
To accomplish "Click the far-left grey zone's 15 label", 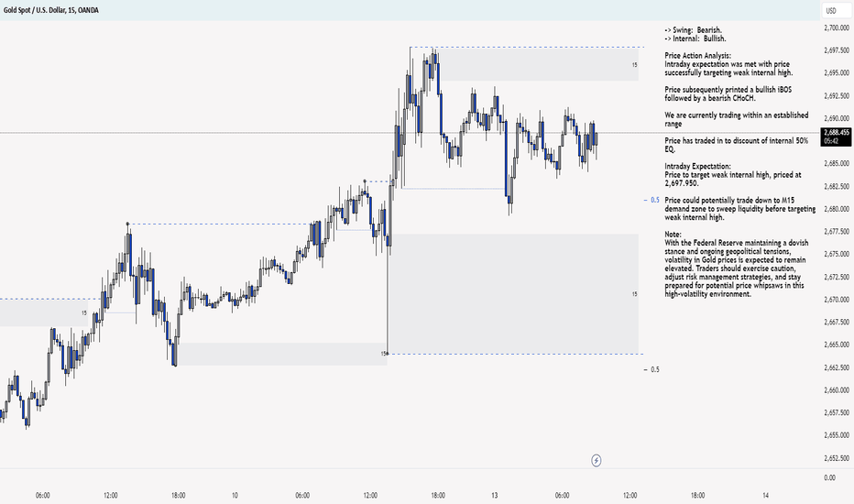I will point(84,313).
